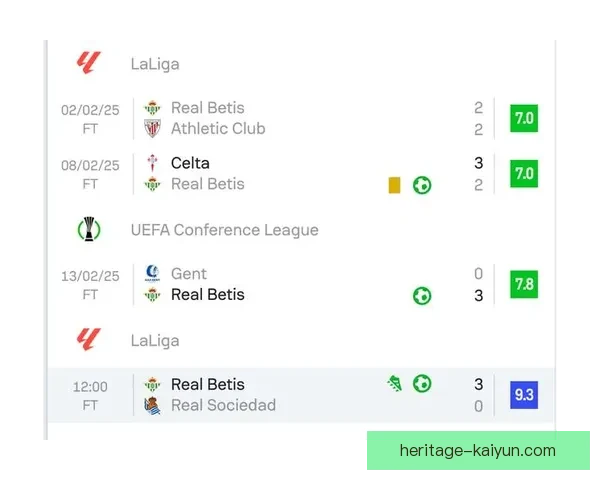Click the assist boot icon in Real Sociedad match
The image size is (600, 480).
pos(395,383)
